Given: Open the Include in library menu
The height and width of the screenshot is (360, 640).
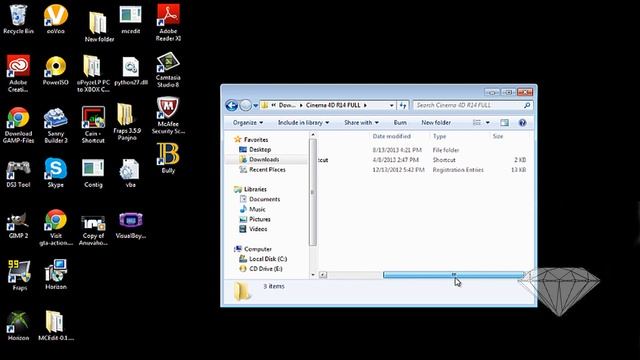Looking at the screenshot, I should point(303,122).
